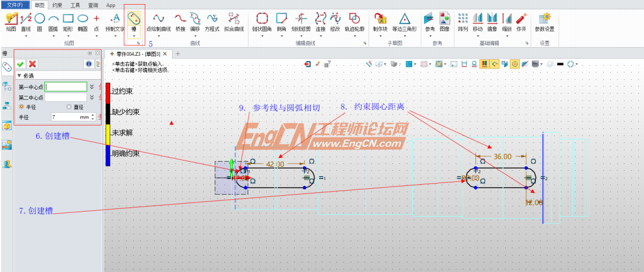This screenshot has width=644, height=272.
Task: Click the exit sketch icon above canvas
Action: [x=308, y=64]
